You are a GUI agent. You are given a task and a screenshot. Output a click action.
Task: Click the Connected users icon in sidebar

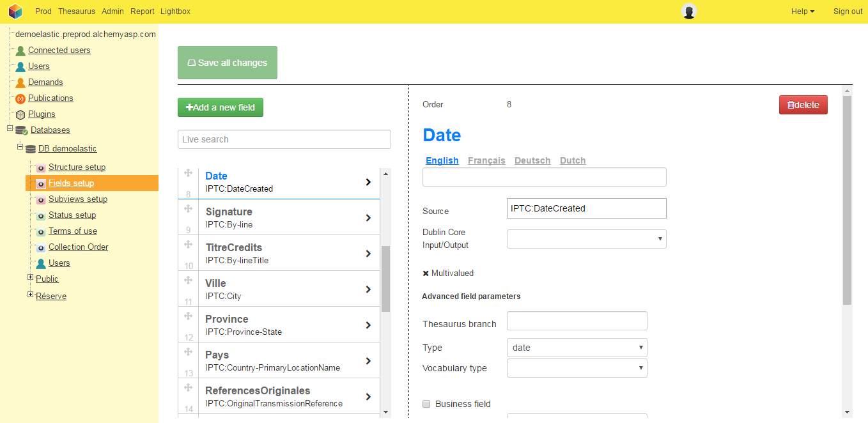(20, 50)
